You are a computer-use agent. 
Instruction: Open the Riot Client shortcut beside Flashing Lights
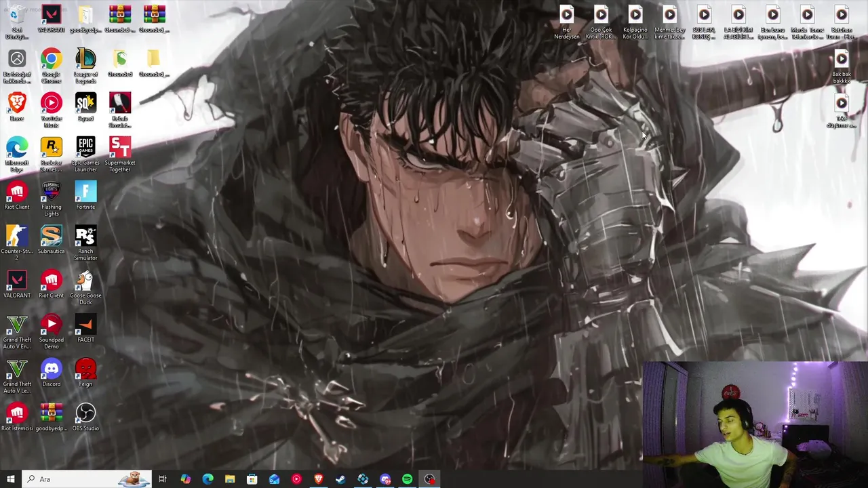17,196
